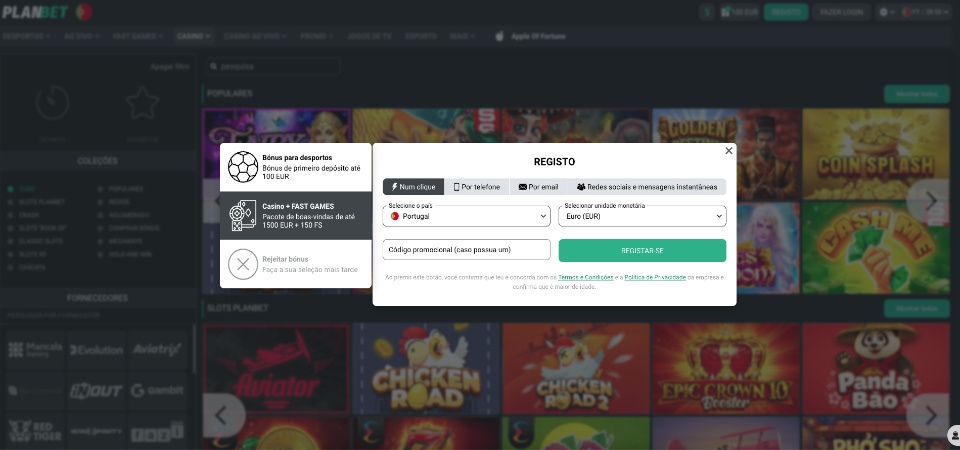Close the Registo dialog
Screen dimensions: 960x450
coord(729,151)
